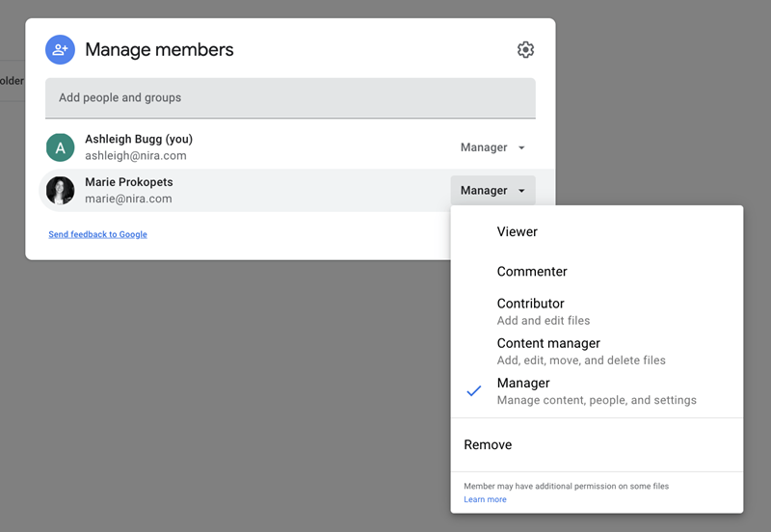The image size is (771, 532).
Task: Select the Manager role option
Action: point(523,384)
